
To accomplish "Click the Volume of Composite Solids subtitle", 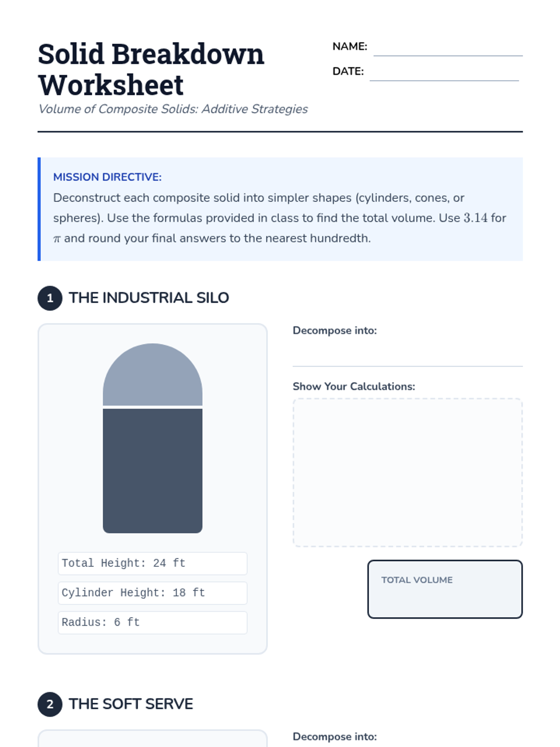I will point(173,109).
